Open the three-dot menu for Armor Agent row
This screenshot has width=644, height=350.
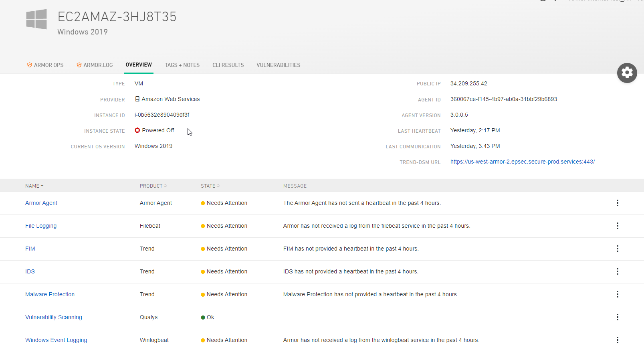617,203
